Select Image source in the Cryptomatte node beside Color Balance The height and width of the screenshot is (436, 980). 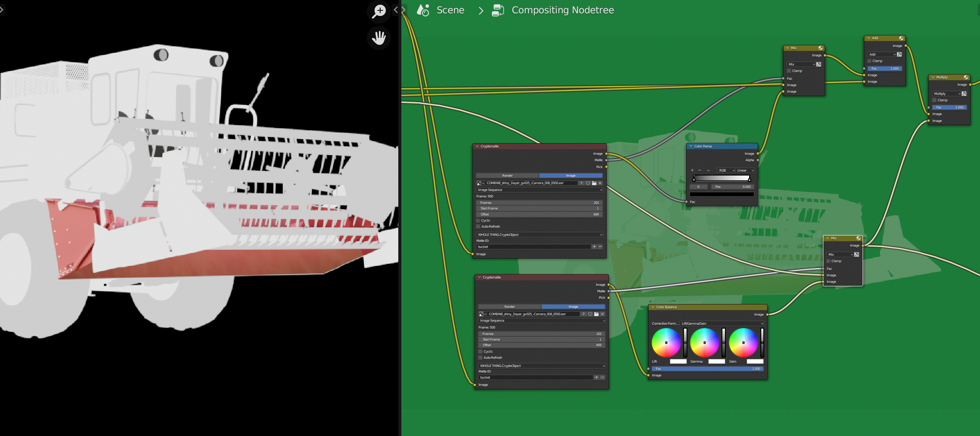(x=573, y=307)
